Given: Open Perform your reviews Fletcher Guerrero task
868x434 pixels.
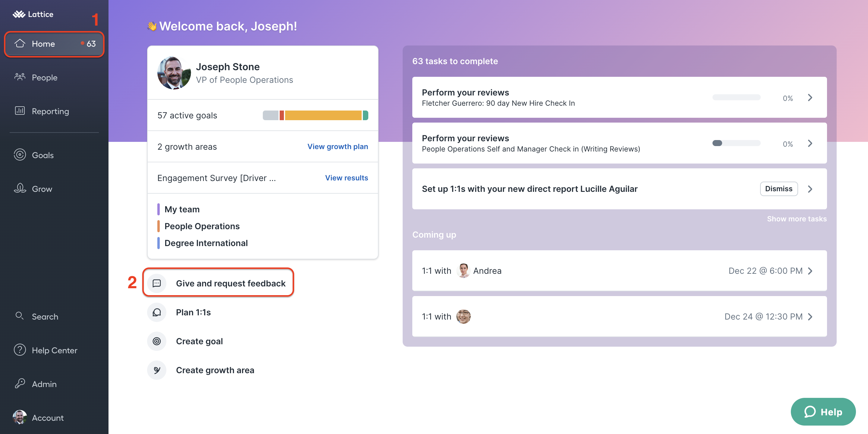Looking at the screenshot, I should [619, 97].
